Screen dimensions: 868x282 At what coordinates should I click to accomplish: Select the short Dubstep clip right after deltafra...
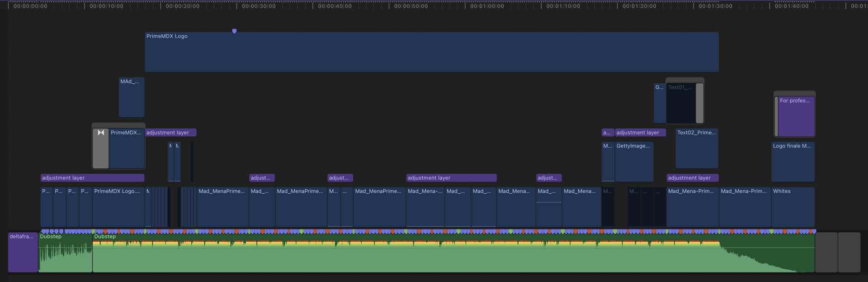click(x=66, y=252)
